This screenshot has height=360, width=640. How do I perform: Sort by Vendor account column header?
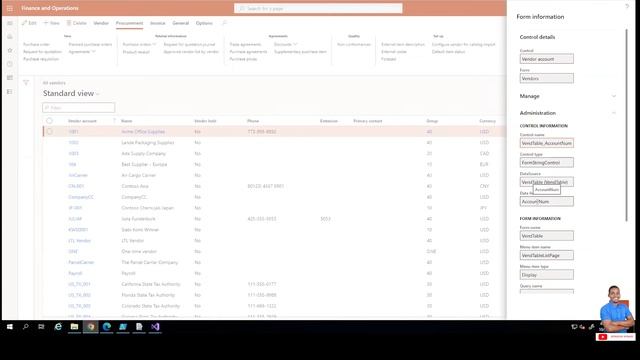82,121
